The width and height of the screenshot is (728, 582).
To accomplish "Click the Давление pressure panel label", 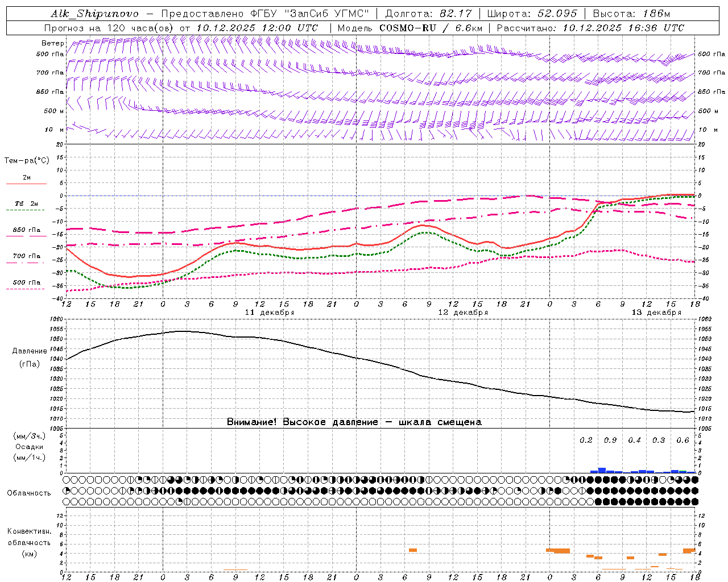I will (x=30, y=351).
